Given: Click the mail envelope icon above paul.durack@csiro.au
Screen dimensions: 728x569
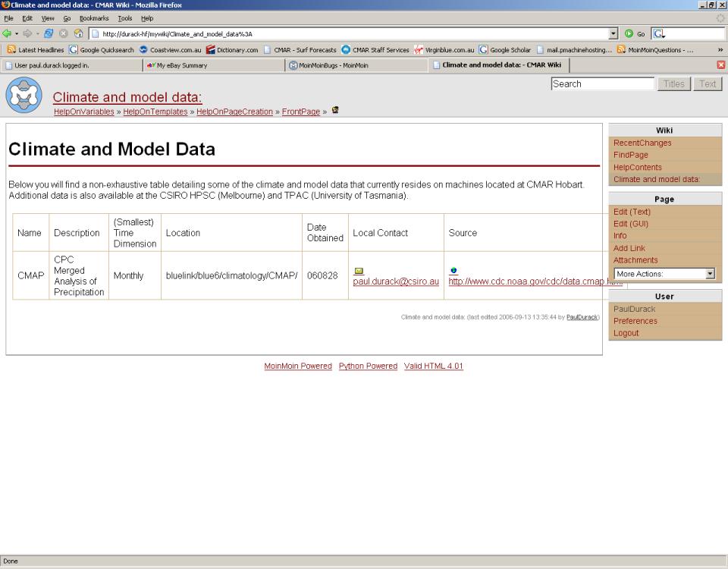Looking at the screenshot, I should 359,270.
